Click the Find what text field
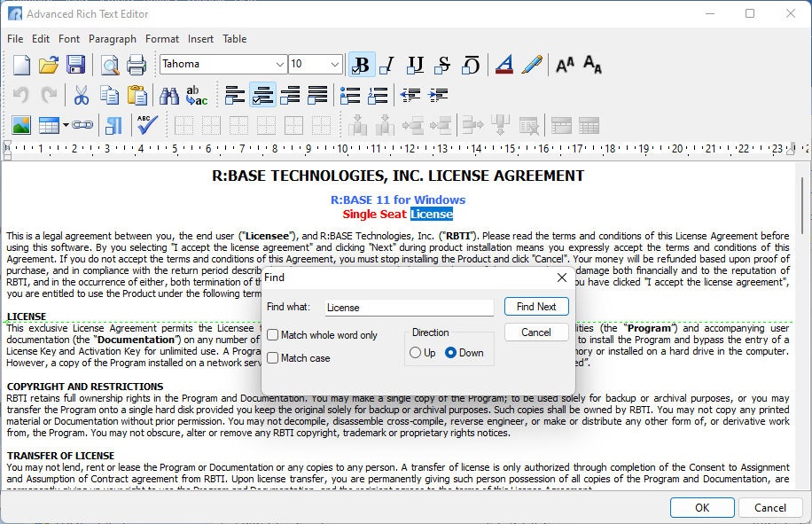Screen dimensions: 812x524 coord(410,308)
